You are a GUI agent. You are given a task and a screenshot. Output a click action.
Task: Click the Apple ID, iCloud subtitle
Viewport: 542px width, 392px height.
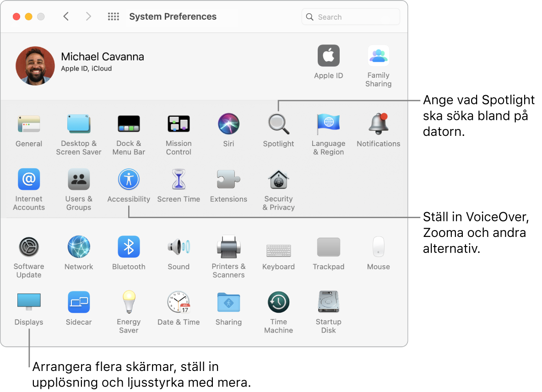click(87, 69)
